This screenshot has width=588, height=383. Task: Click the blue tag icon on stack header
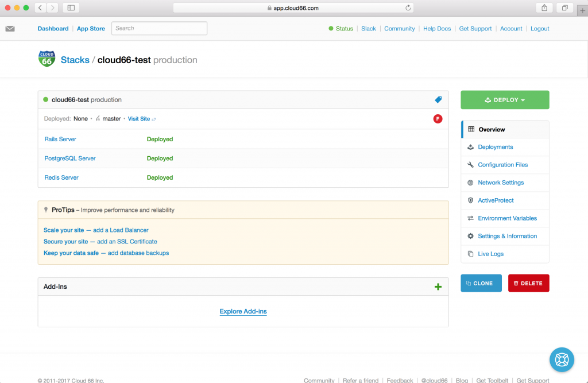point(438,99)
